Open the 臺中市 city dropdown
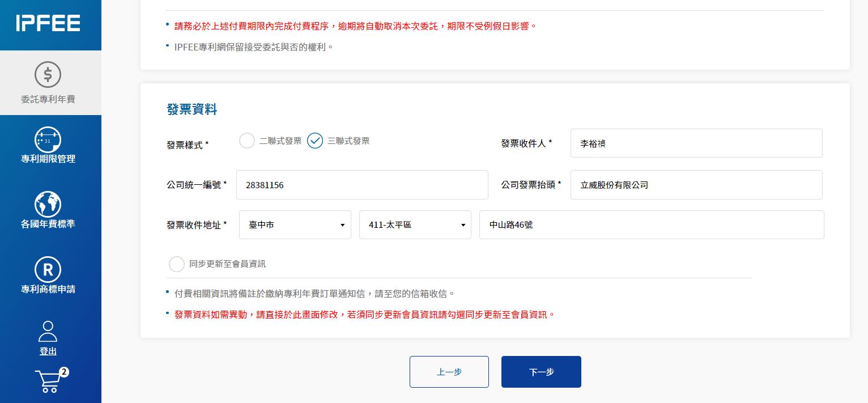Screen dimensions: 868x403 (x=295, y=225)
